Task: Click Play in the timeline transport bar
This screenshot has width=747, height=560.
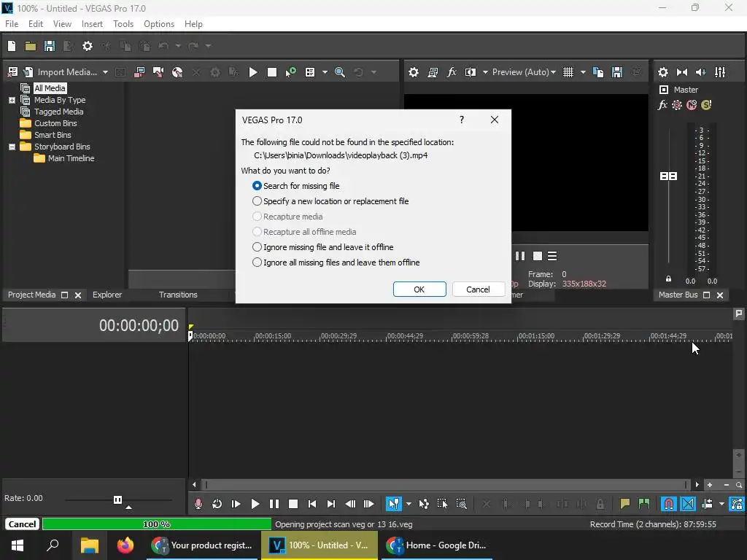Action: tap(255, 504)
